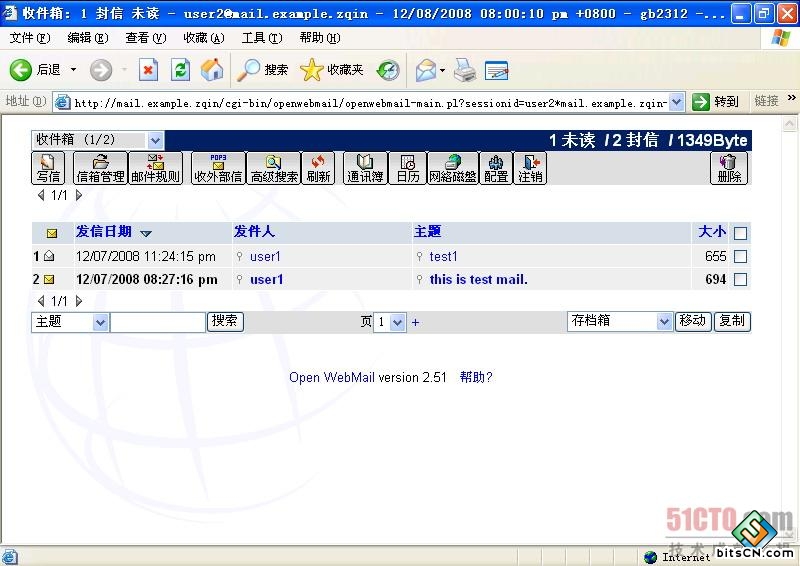Open the 文件(F) menu
This screenshot has height=566, width=800.
pyautogui.click(x=30, y=38)
